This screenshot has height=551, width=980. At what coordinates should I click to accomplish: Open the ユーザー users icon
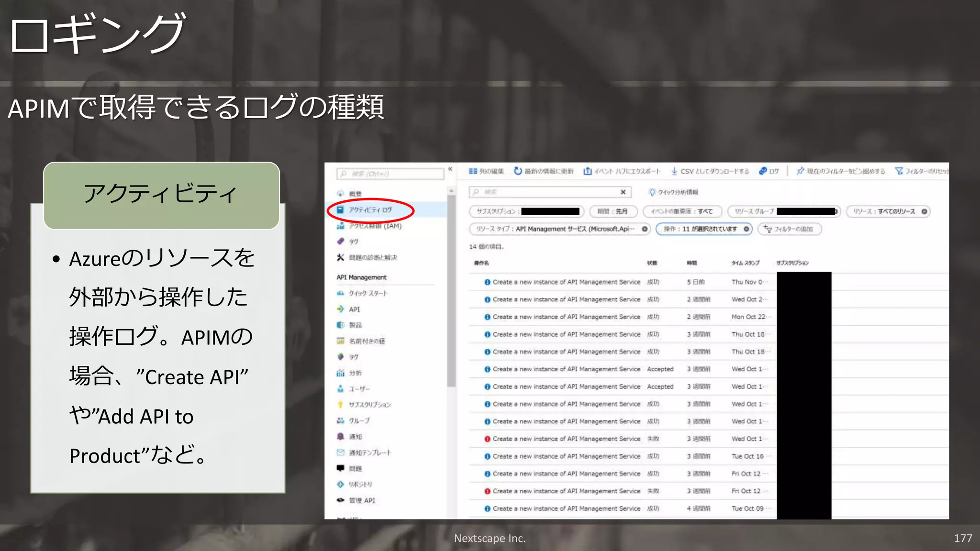point(340,389)
